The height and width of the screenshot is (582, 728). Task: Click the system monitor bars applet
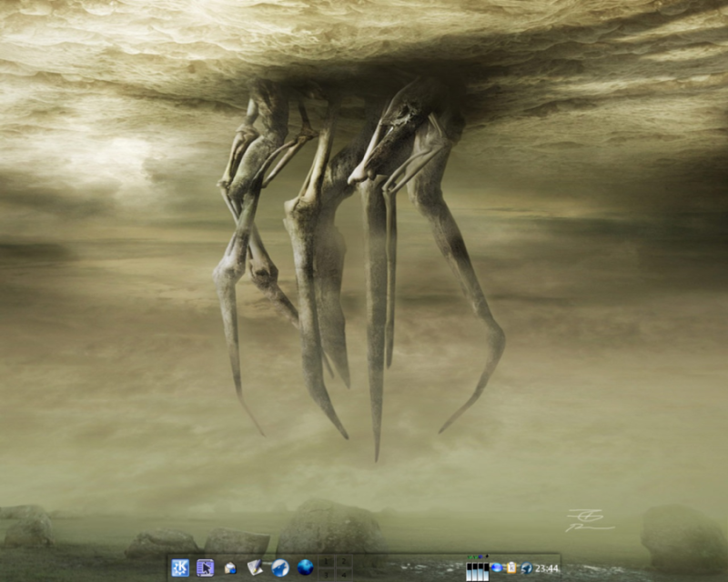pyautogui.click(x=477, y=571)
